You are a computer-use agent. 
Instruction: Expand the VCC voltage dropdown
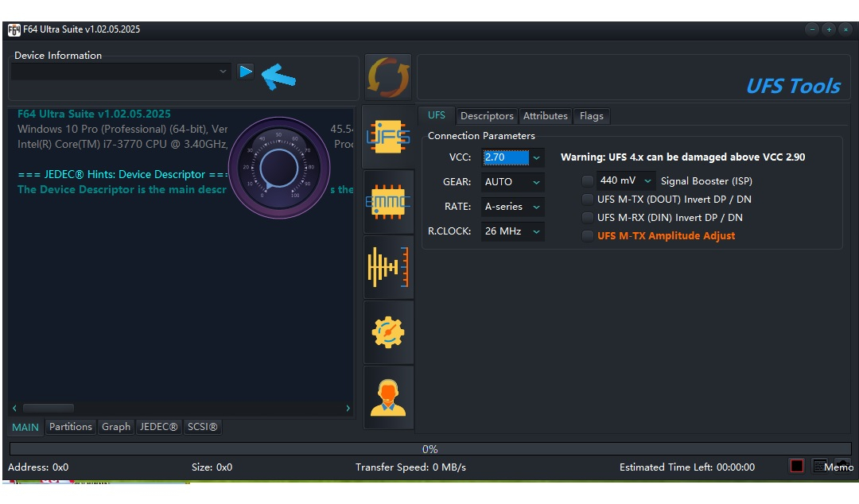pyautogui.click(x=536, y=157)
